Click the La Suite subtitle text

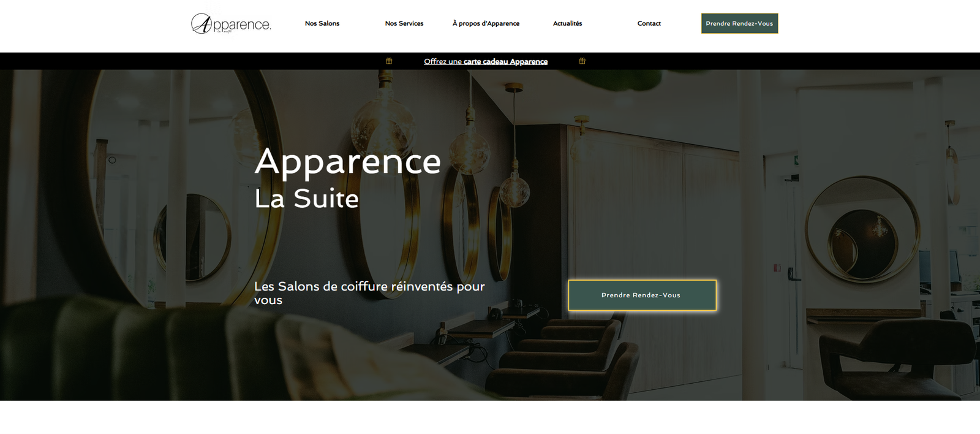coord(306,199)
